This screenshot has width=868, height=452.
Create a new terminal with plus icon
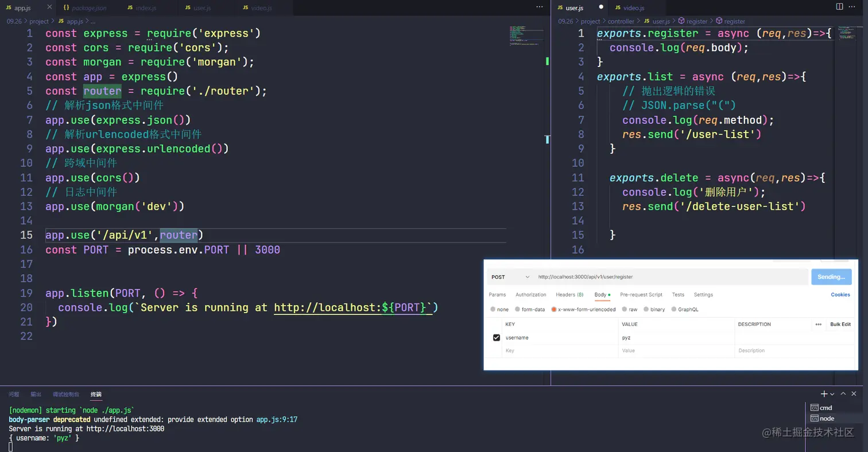click(x=824, y=394)
